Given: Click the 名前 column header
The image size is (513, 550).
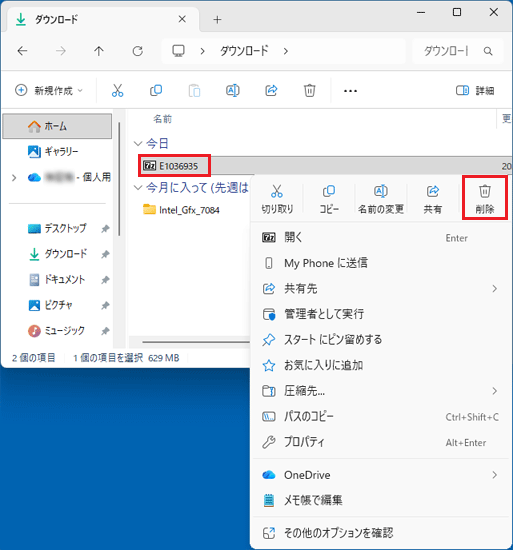Looking at the screenshot, I should click(162, 119).
